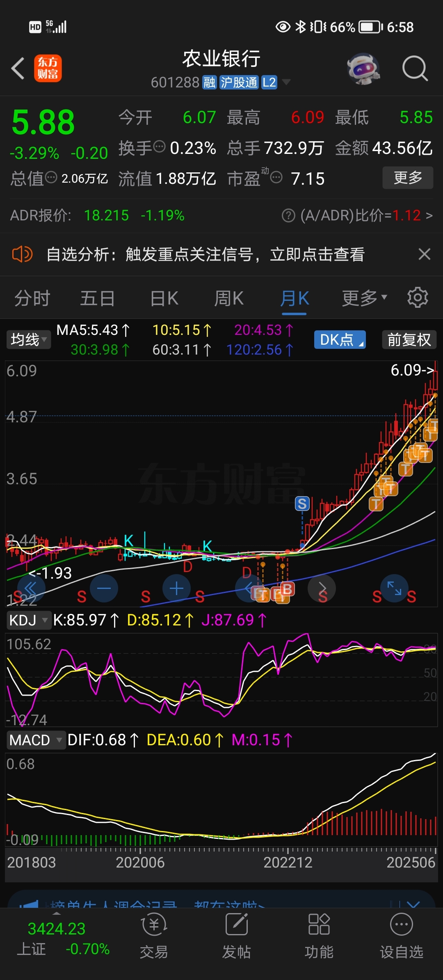This screenshot has height=980, width=443.
Task: Dismiss the 自选分析 banner
Action: [425, 254]
